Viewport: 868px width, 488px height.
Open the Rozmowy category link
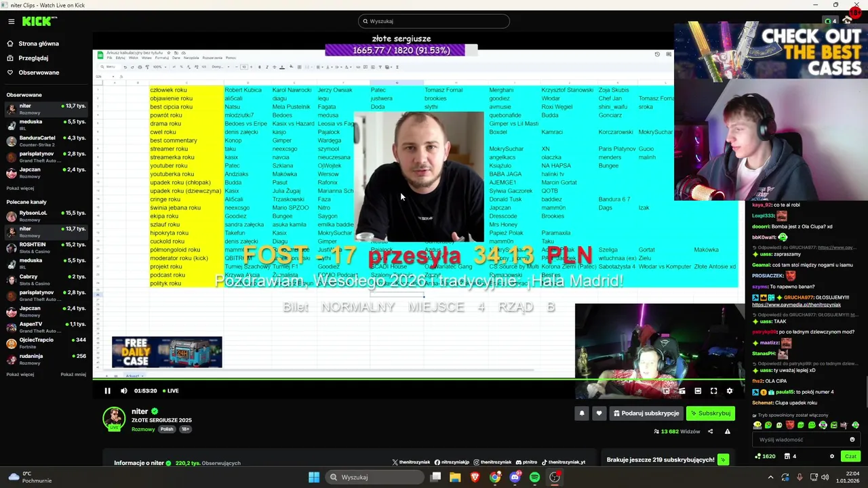pyautogui.click(x=143, y=429)
